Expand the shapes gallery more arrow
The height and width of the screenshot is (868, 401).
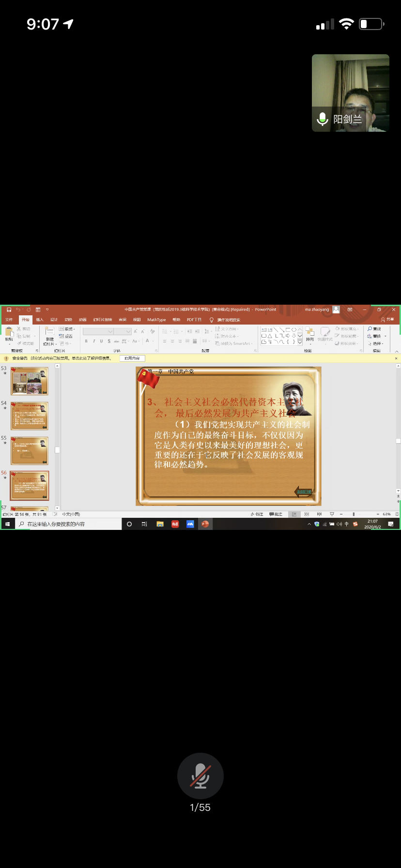[300, 342]
